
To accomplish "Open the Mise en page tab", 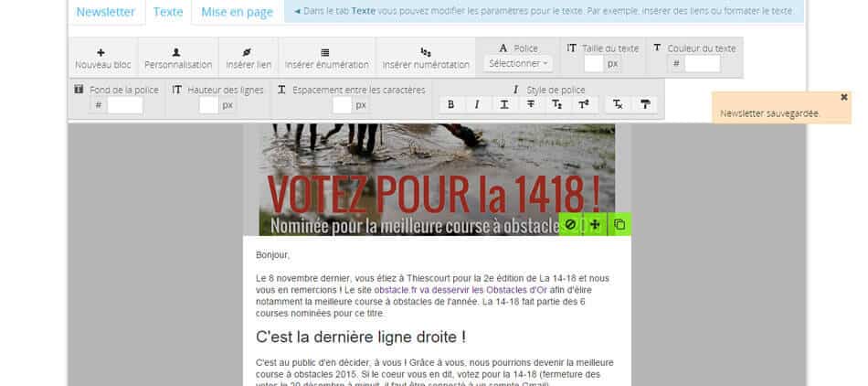I will [237, 12].
